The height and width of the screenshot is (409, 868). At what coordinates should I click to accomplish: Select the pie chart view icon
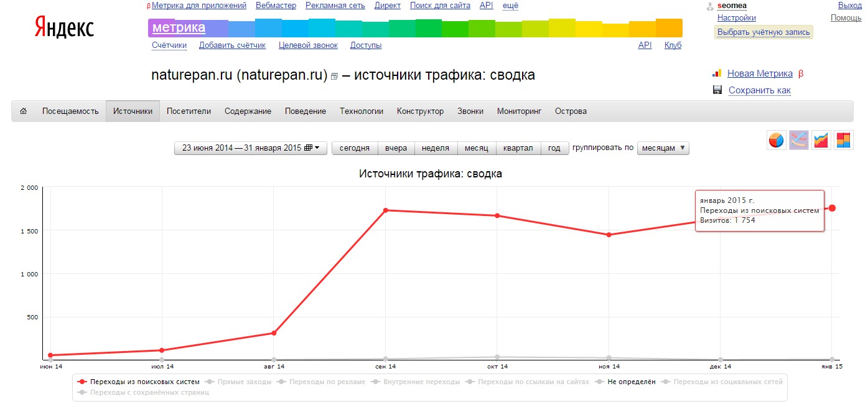tap(776, 140)
